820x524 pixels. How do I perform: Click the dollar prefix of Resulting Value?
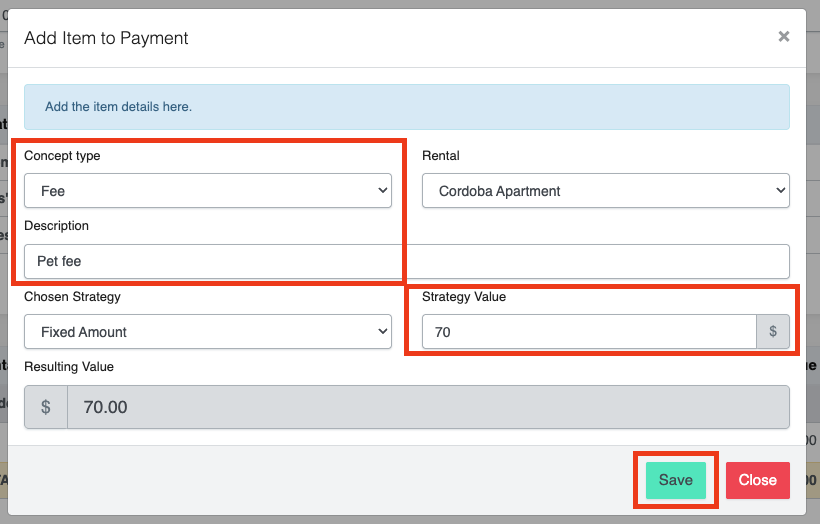coord(46,408)
